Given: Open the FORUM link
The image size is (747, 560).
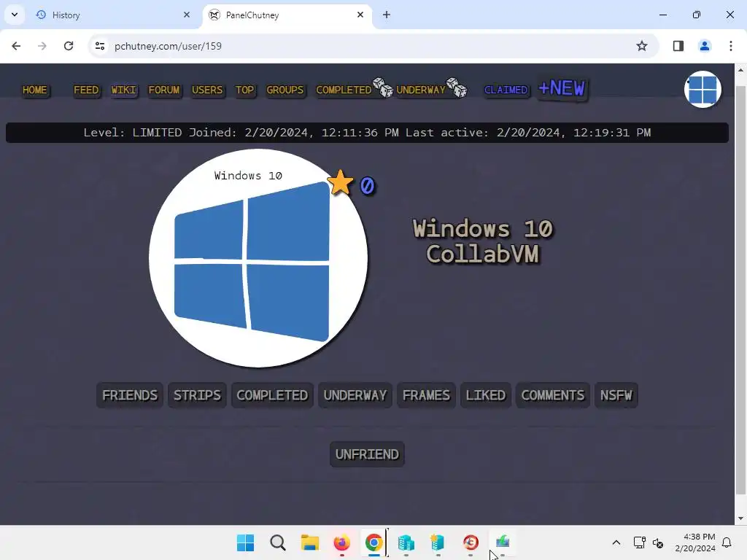Looking at the screenshot, I should tap(164, 90).
